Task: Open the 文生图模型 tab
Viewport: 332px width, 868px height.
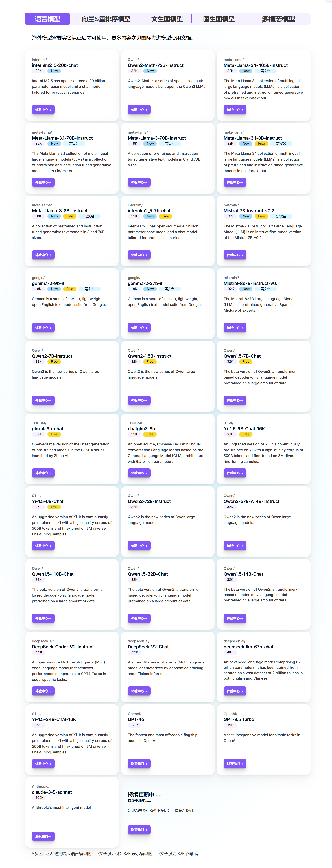Action: (167, 19)
